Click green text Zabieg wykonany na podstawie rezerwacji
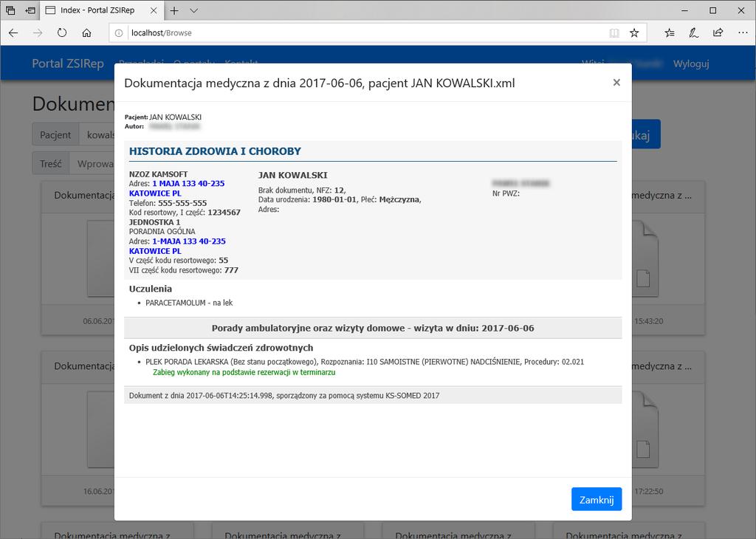This screenshot has height=539, width=756. tap(244, 372)
